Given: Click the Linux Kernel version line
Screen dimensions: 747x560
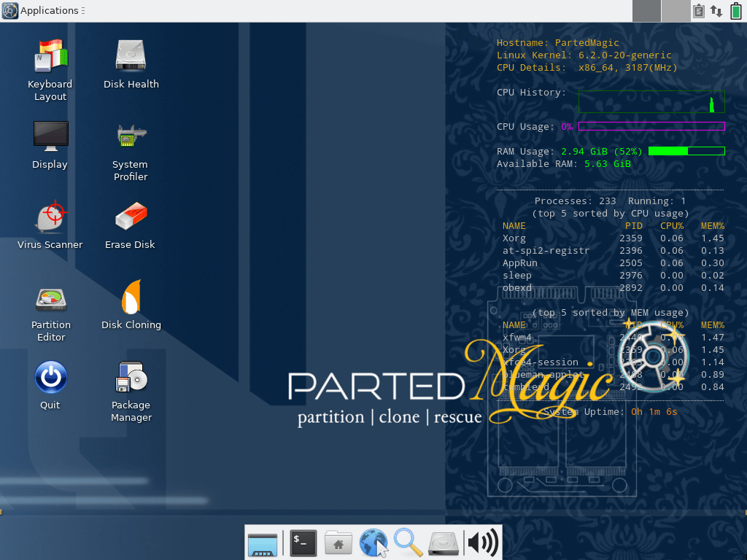Looking at the screenshot, I should 584,55.
